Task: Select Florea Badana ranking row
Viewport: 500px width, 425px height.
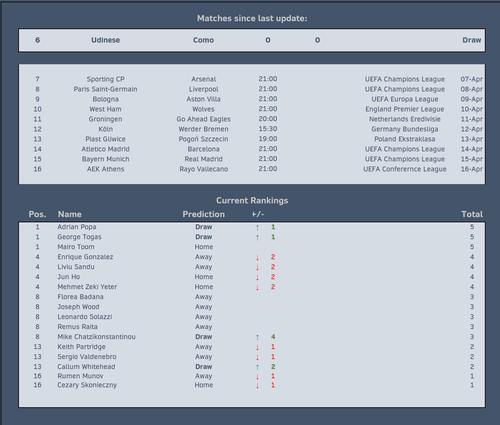Action: click(252, 297)
